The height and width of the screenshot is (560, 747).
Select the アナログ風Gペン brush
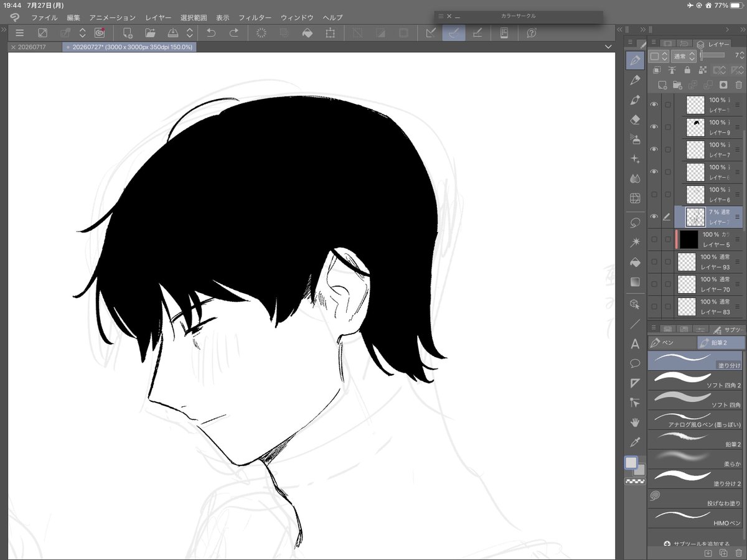(x=696, y=420)
